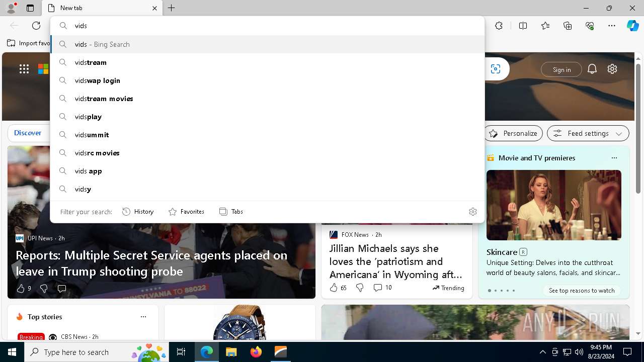Expand the Feed settings dropdown
The height and width of the screenshot is (362, 644).
(x=588, y=133)
